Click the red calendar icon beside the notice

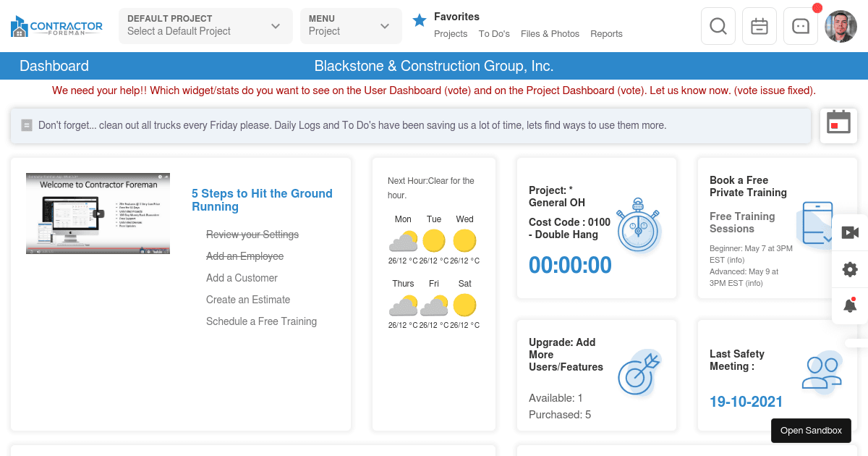click(839, 122)
